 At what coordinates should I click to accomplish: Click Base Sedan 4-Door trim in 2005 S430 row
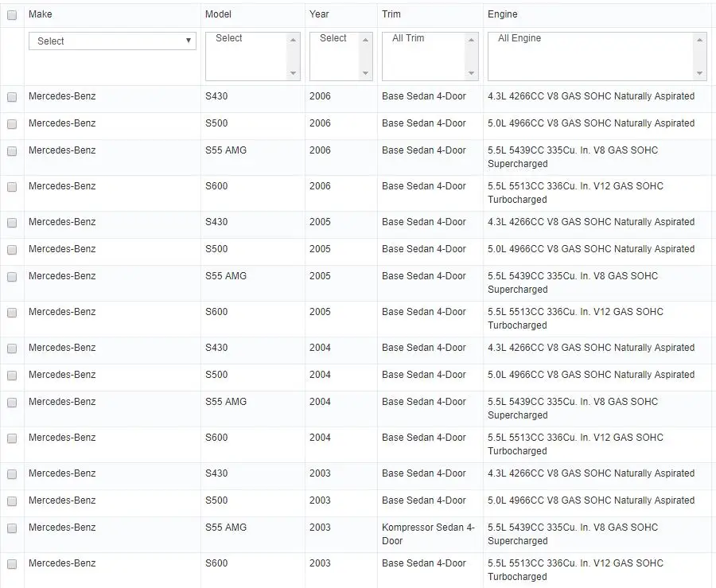(424, 222)
